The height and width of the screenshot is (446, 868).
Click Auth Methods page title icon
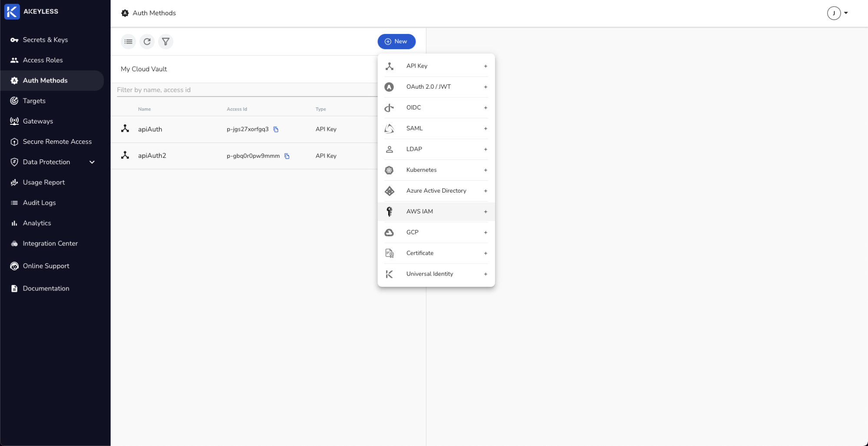(125, 13)
